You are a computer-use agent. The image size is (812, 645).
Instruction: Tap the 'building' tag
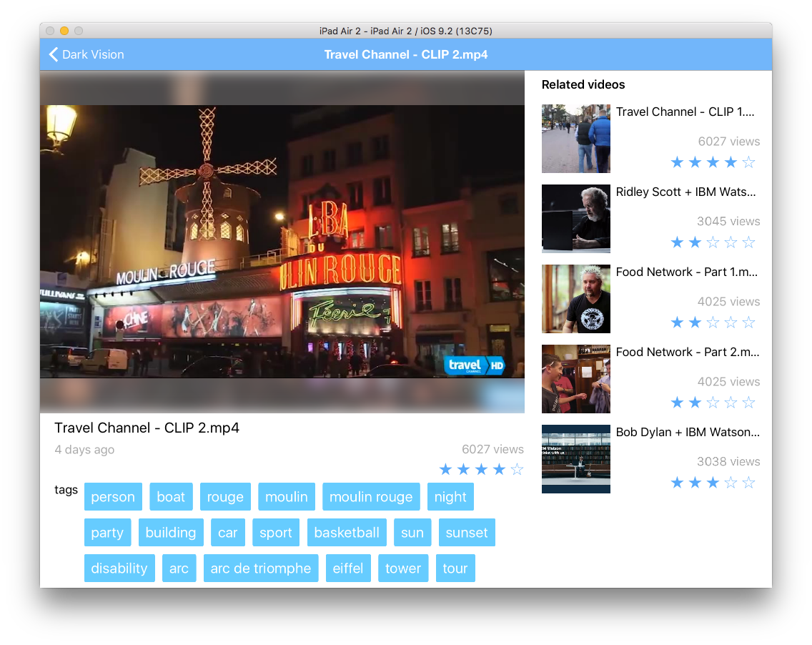tap(171, 533)
